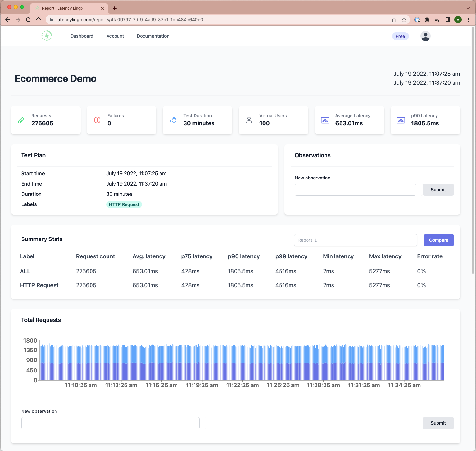Click the Total Requests bar chart
This screenshot has width=476, height=451.
[242, 362]
